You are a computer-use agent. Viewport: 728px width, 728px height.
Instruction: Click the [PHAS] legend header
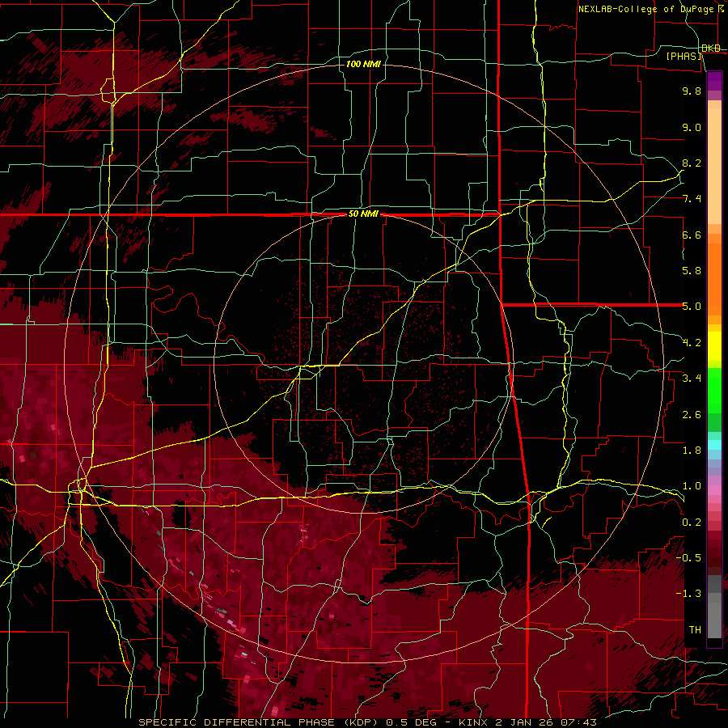click(684, 57)
